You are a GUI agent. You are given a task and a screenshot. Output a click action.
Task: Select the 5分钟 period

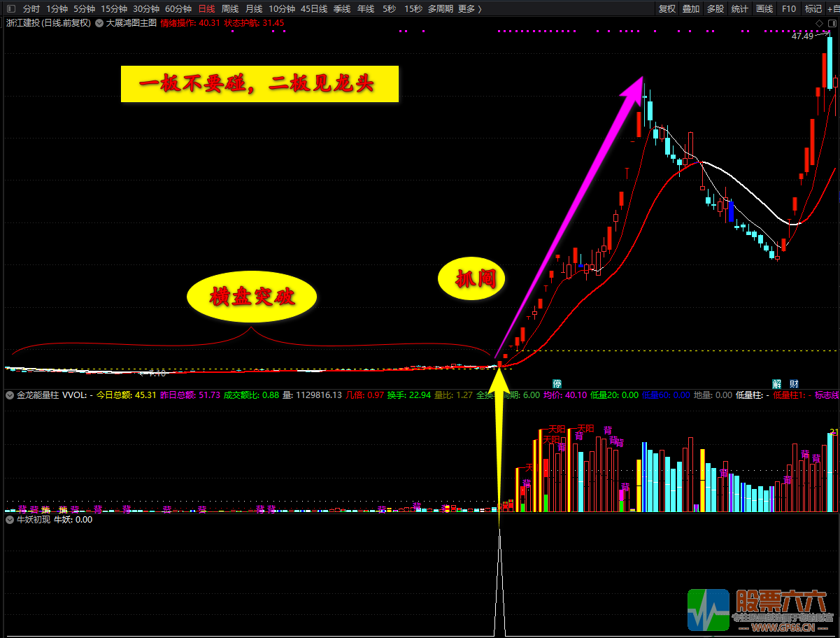click(x=84, y=9)
